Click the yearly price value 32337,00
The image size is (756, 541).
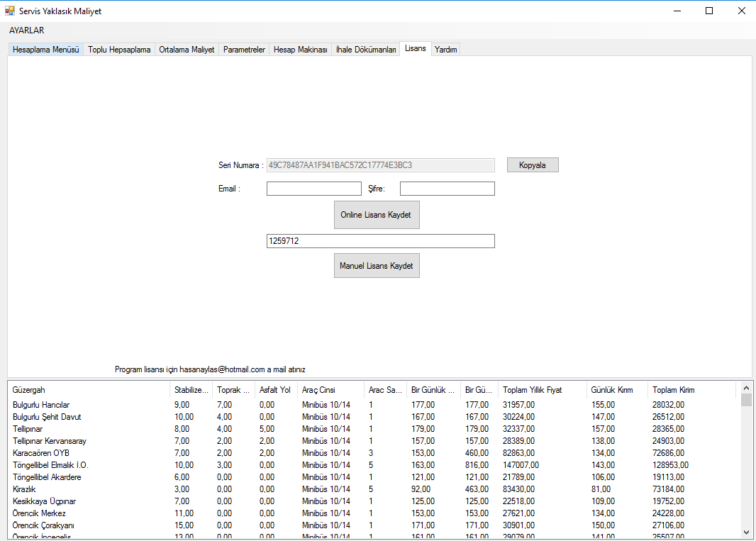click(x=519, y=429)
